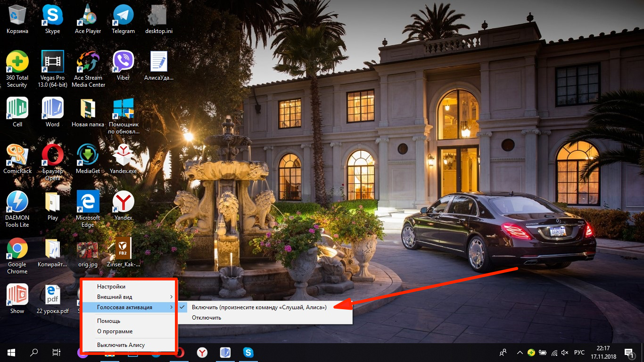Unmute sound via the tray volume icon
The image size is (644, 362).
click(565, 353)
